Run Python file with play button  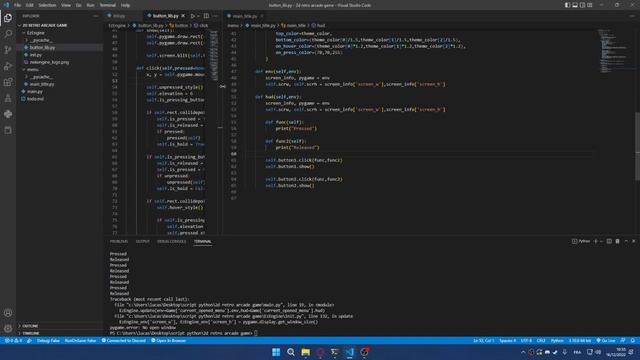coord(193,16)
